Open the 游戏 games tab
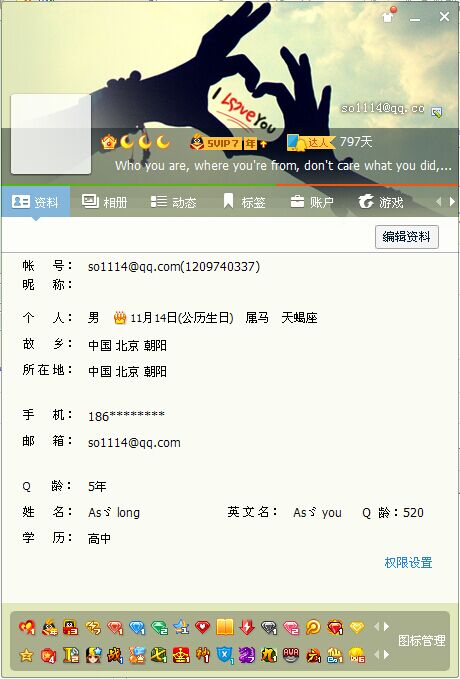This screenshot has width=460, height=679. click(381, 202)
